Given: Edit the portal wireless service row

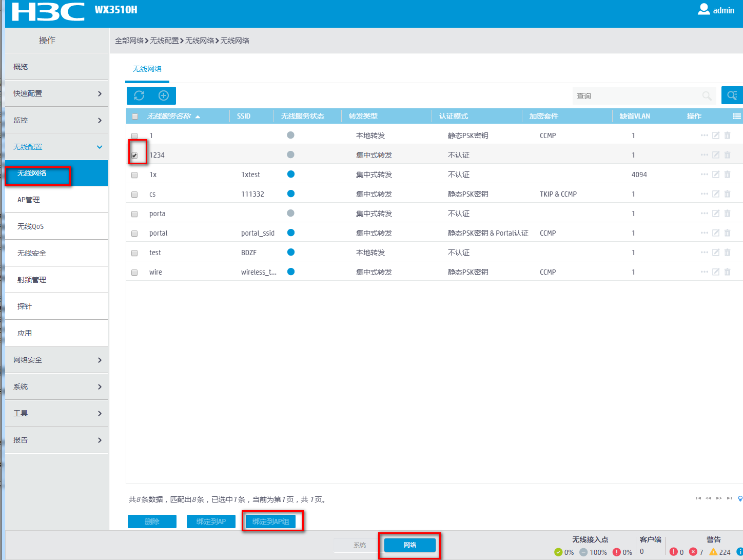Looking at the screenshot, I should click(716, 233).
